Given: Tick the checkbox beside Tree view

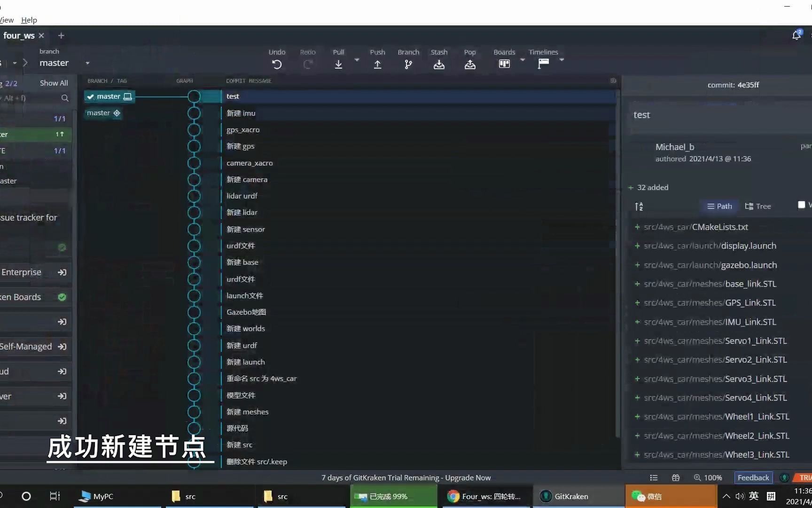Looking at the screenshot, I should [802, 205].
